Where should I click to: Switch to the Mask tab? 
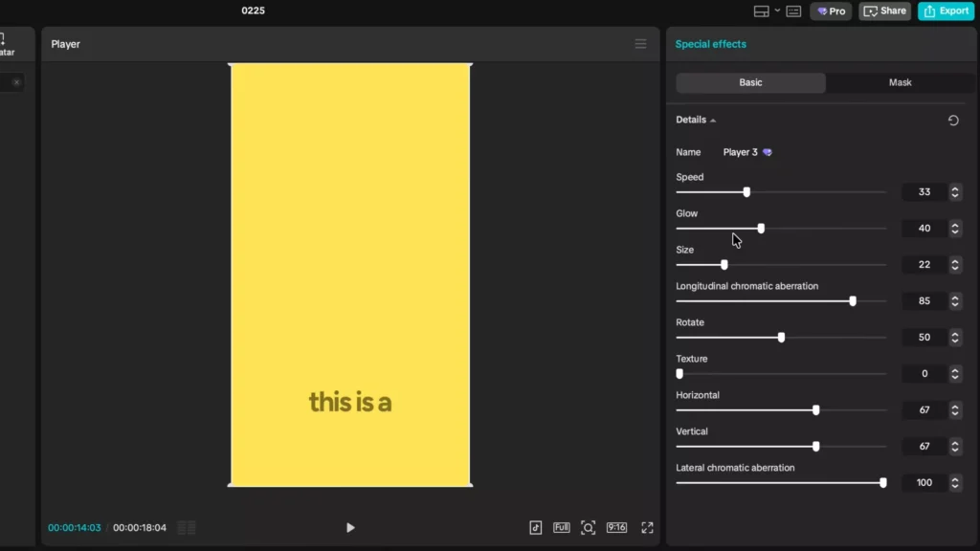pyautogui.click(x=899, y=82)
